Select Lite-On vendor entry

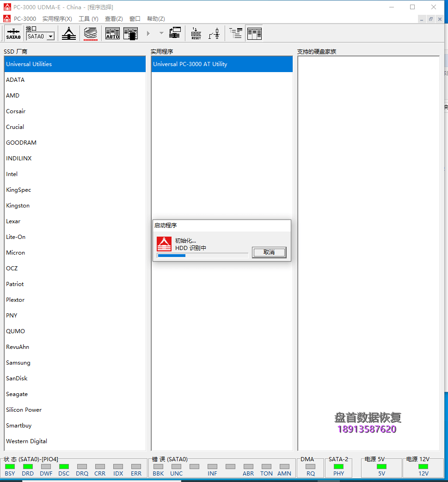pyautogui.click(x=75, y=237)
